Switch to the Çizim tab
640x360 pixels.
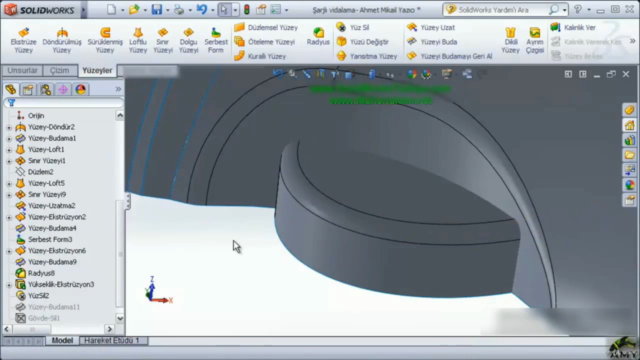click(60, 70)
